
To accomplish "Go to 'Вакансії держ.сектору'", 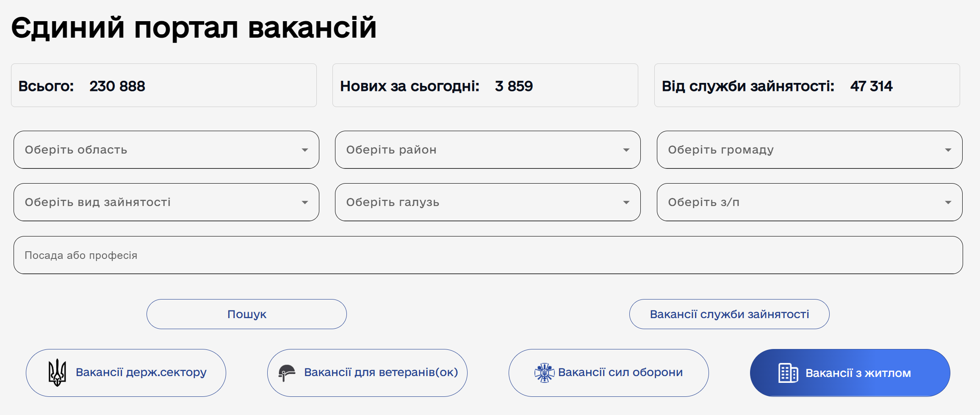I will tap(141, 373).
